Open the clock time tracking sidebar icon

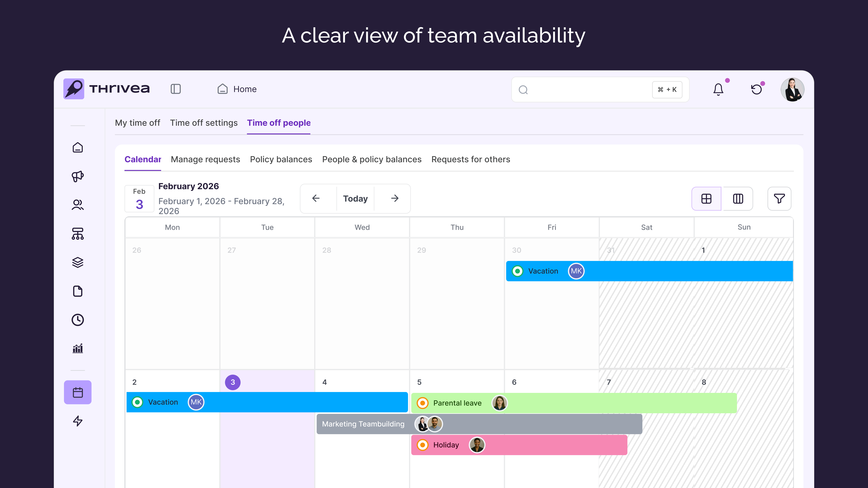tap(78, 320)
